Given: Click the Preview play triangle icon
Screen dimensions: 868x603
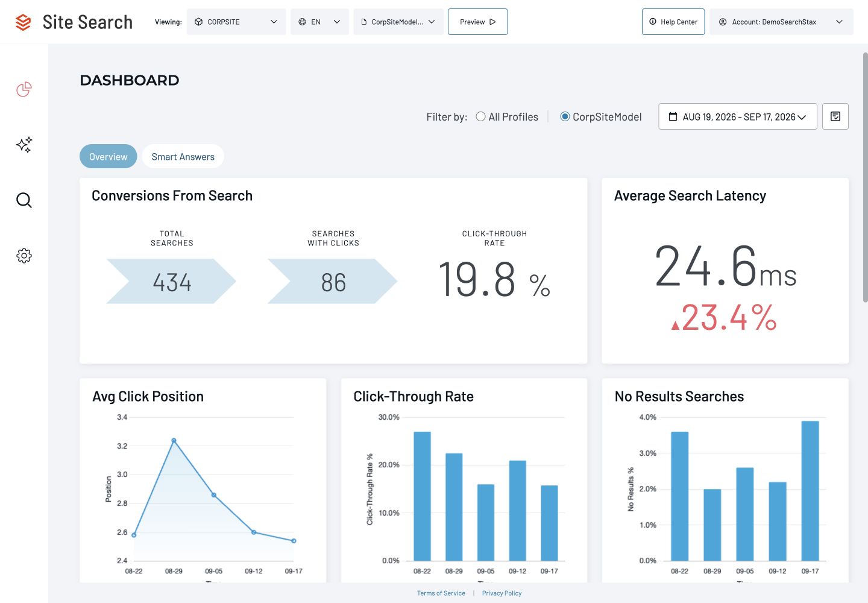Looking at the screenshot, I should [492, 22].
